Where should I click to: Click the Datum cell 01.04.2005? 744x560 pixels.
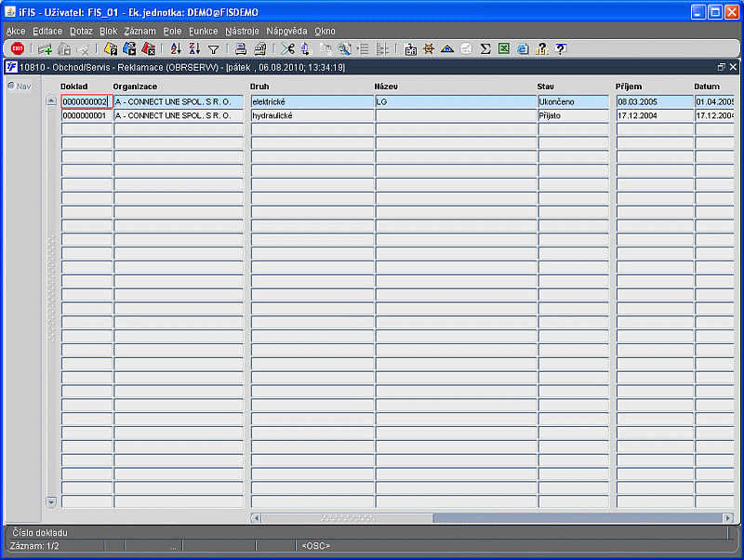pos(714,101)
